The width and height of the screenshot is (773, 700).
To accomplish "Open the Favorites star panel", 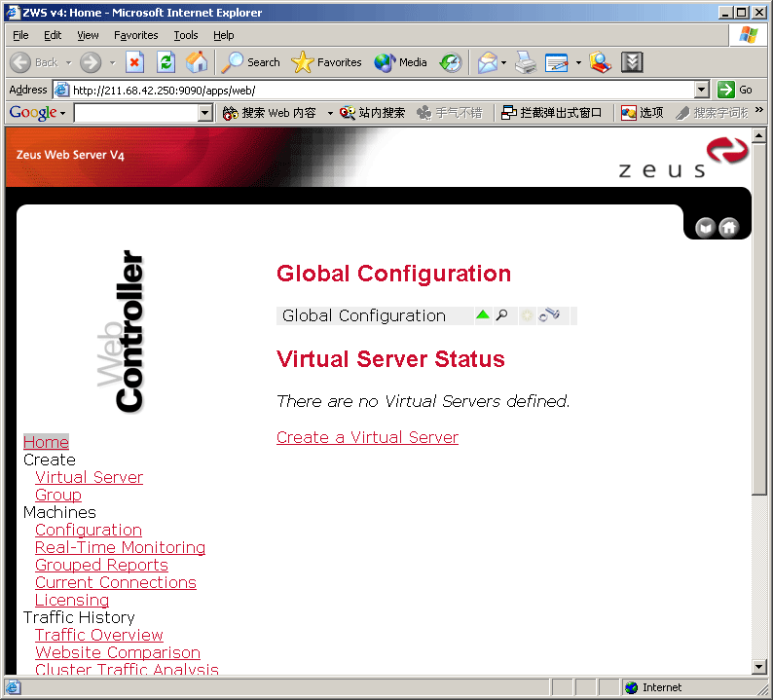I will tap(326, 62).
